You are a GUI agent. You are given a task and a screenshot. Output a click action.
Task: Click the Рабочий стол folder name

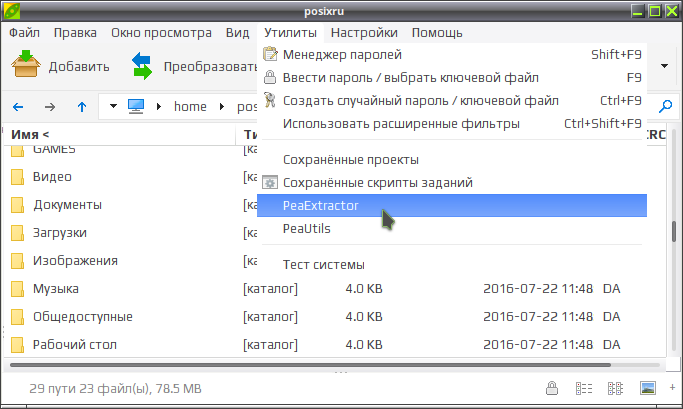coord(75,345)
